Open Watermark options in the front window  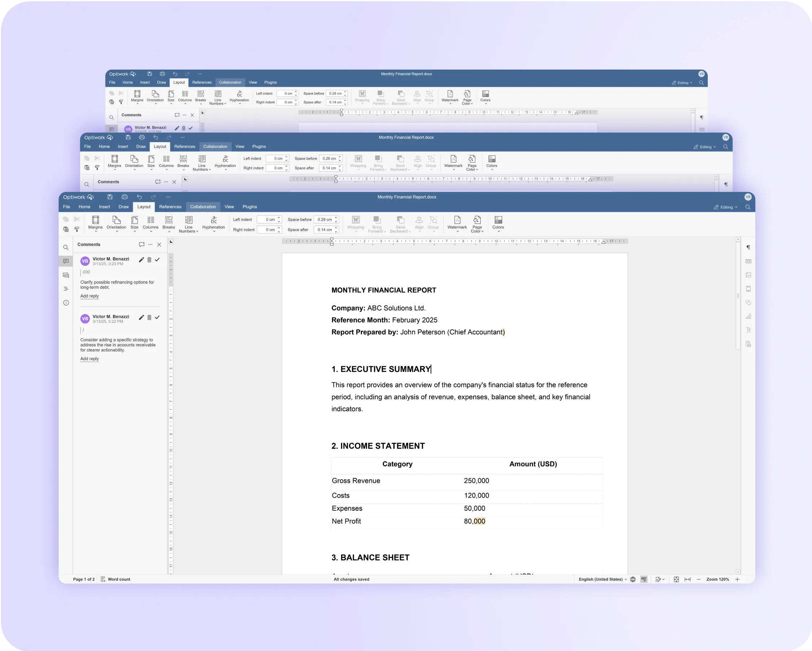point(457,224)
